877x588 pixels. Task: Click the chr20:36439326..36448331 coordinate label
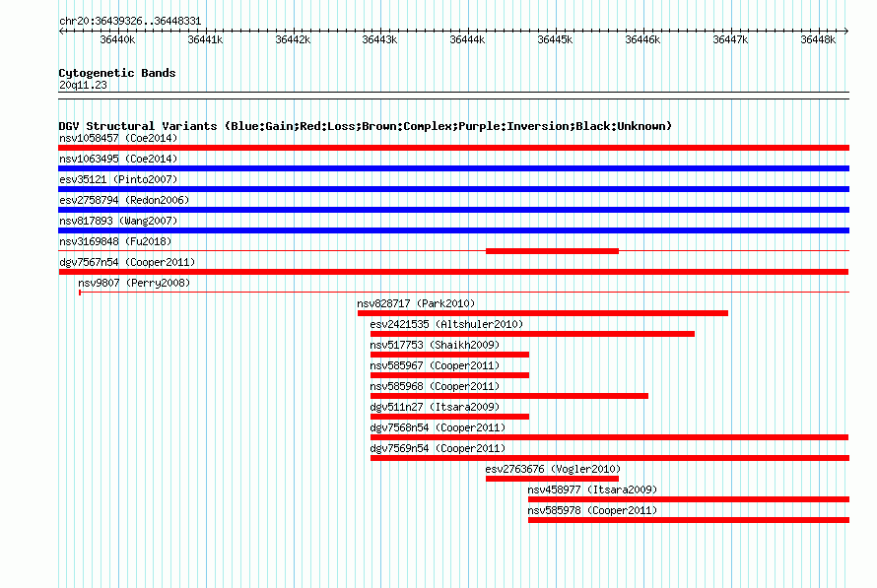tap(130, 21)
